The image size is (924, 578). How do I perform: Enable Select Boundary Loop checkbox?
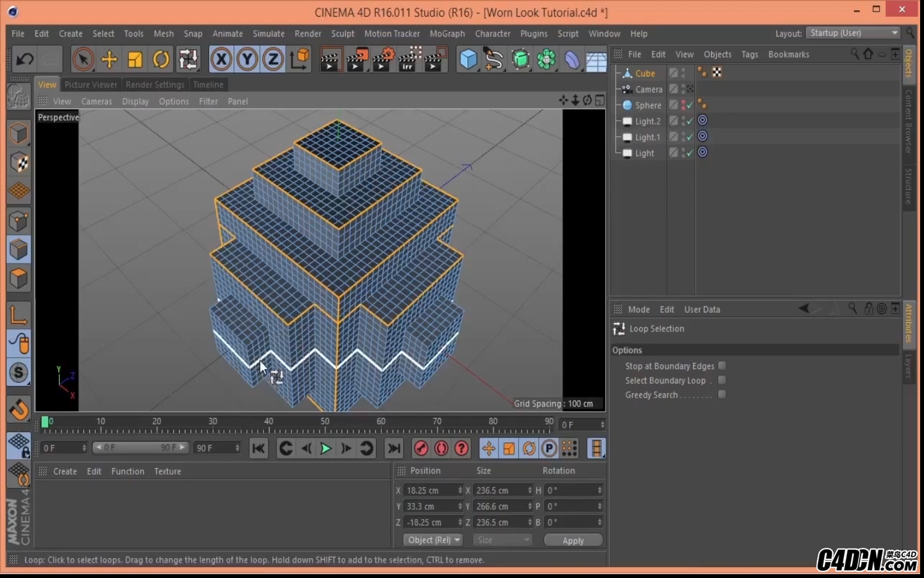click(722, 380)
